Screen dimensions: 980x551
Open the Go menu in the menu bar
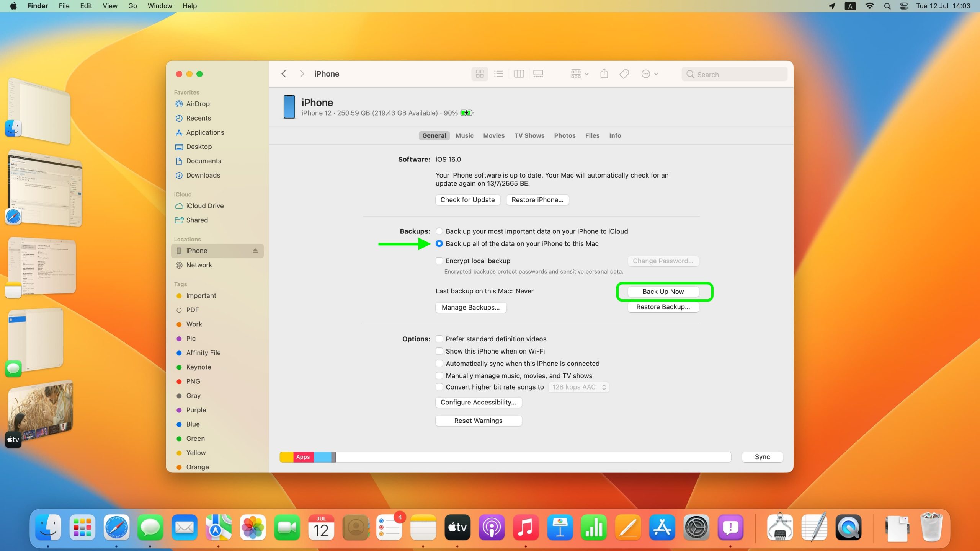132,6
